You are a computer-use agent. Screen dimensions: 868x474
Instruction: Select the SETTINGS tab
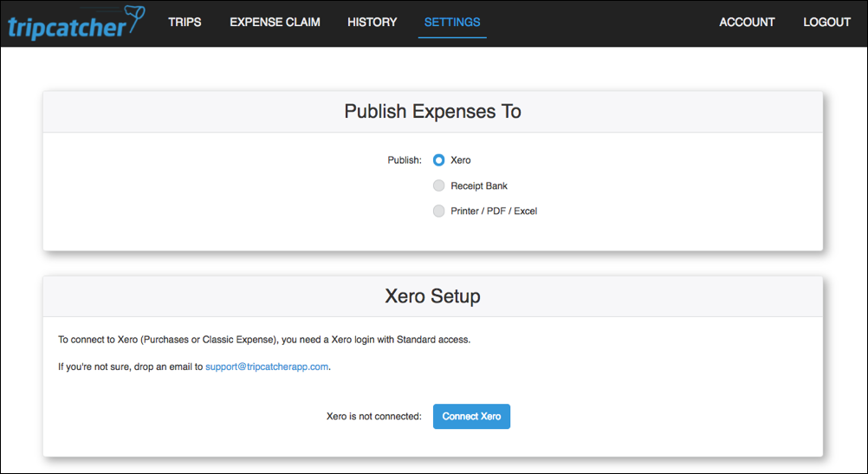(451, 23)
